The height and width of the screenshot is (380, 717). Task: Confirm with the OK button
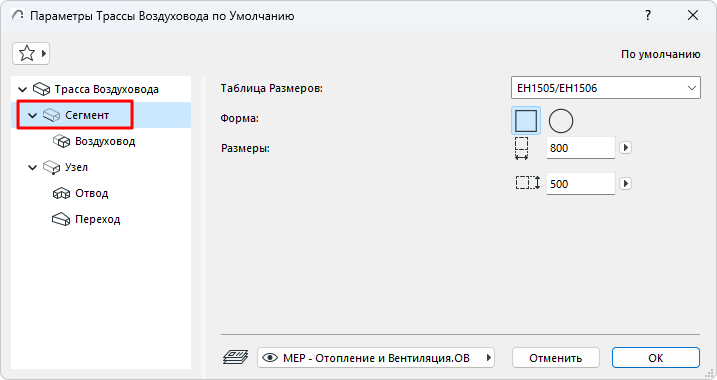pyautogui.click(x=656, y=358)
